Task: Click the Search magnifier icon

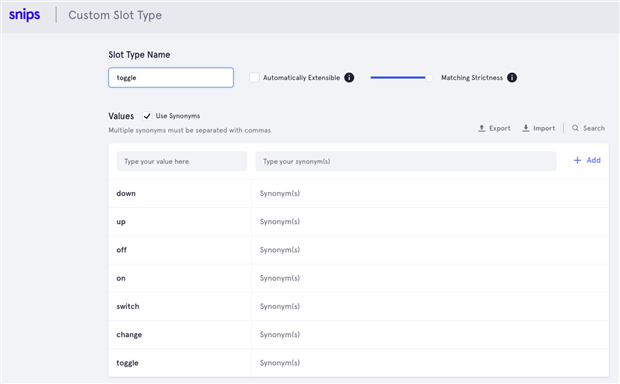Action: click(x=575, y=128)
